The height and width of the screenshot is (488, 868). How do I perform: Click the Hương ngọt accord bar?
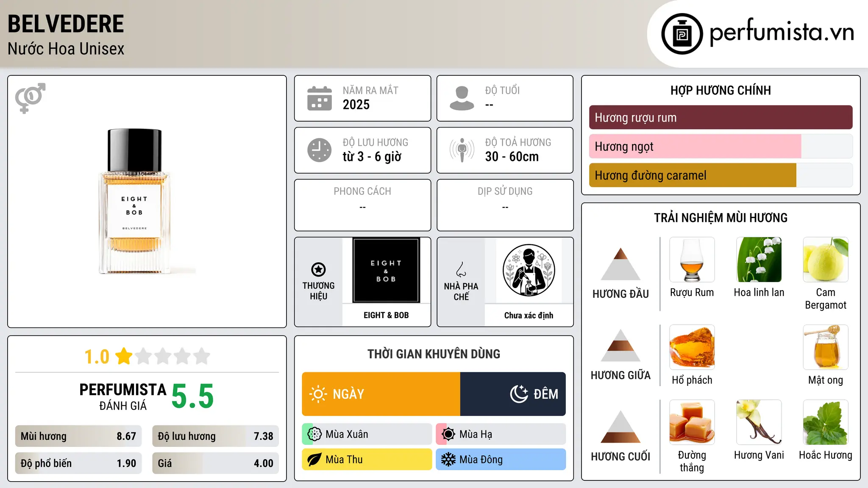[721, 146]
